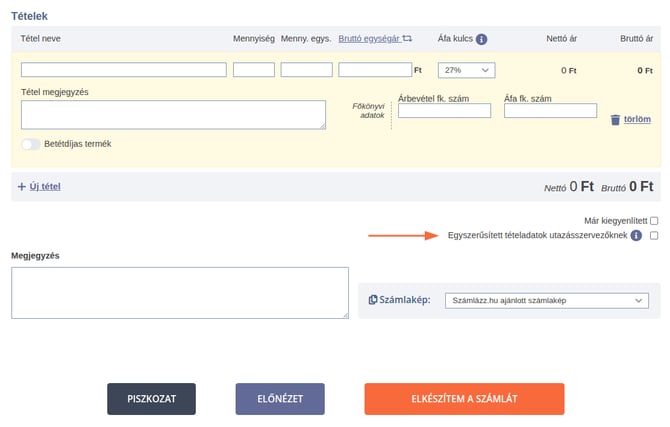Click the info icon beside utazásszervezőknek option

click(636, 236)
